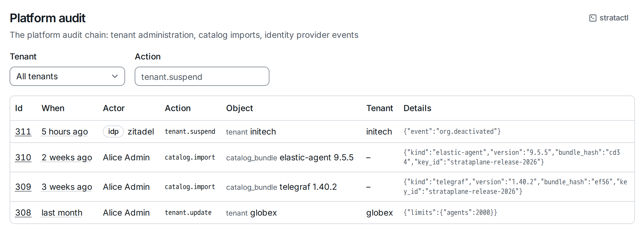Click the "tenant globex" object cell
Screen dimensions: 644x233
tap(251, 213)
